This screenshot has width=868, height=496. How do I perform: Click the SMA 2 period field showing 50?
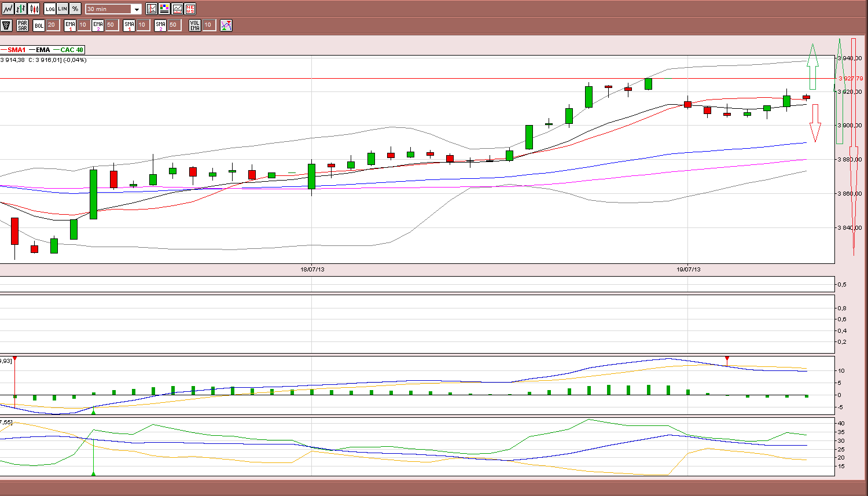(x=174, y=25)
